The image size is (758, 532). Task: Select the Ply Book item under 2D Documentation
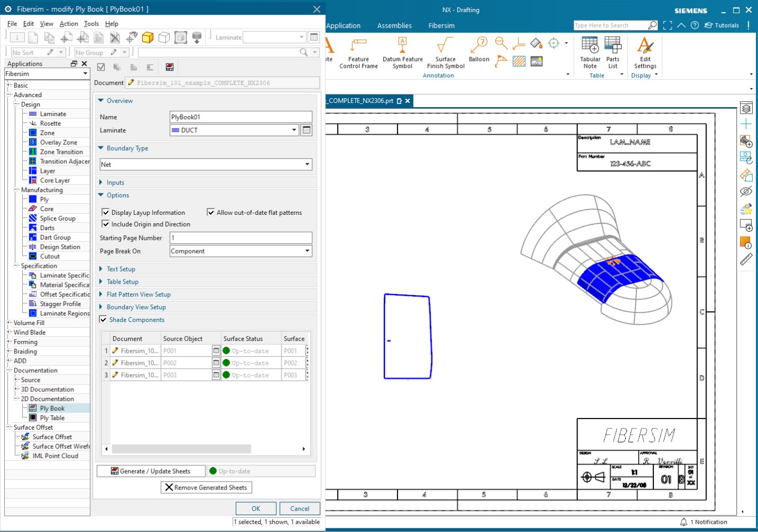53,408
